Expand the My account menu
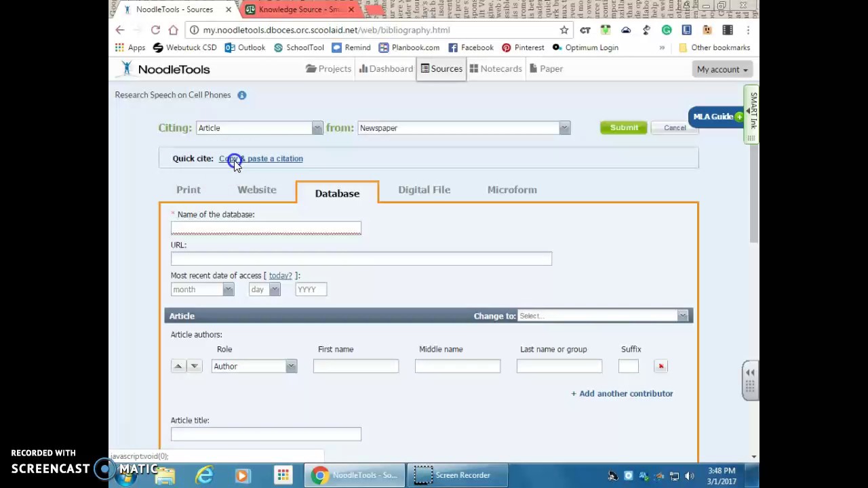The width and height of the screenshot is (868, 488). click(x=722, y=69)
